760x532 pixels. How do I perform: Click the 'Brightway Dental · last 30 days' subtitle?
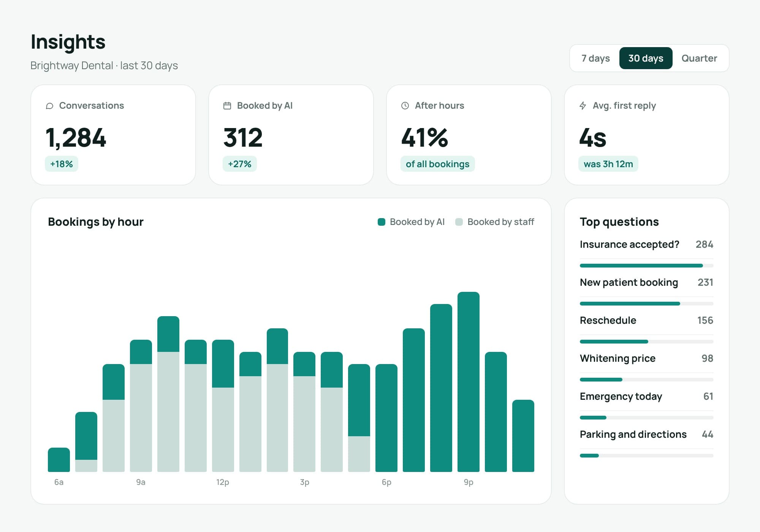[x=104, y=65]
